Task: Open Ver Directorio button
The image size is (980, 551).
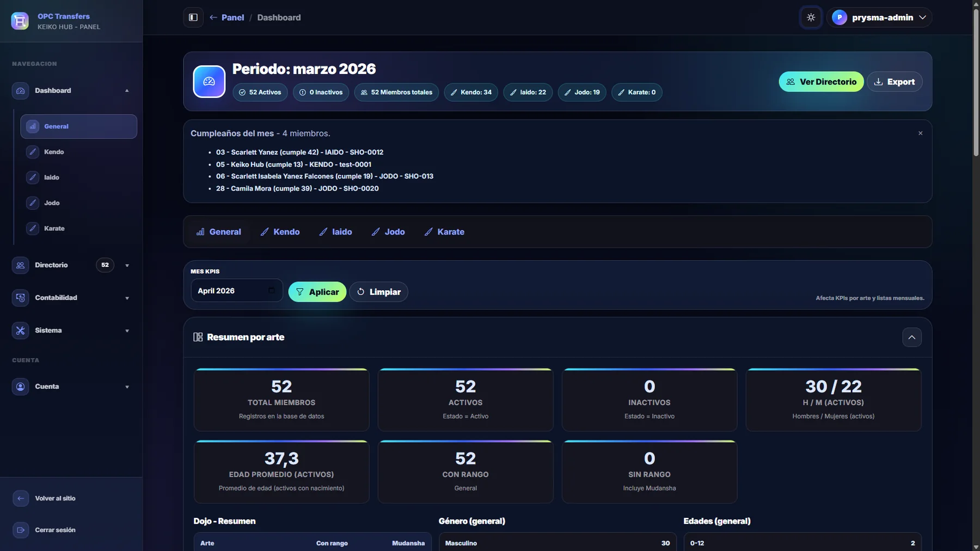Action: coord(821,82)
